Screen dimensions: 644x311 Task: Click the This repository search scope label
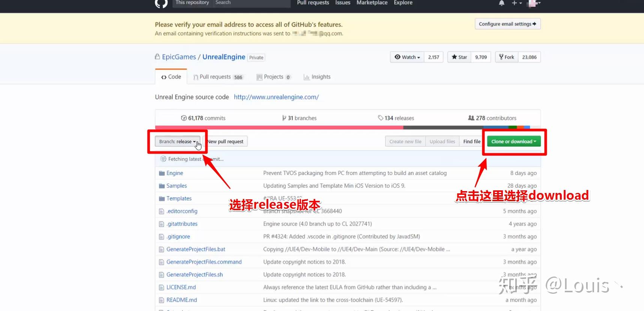[x=192, y=3]
